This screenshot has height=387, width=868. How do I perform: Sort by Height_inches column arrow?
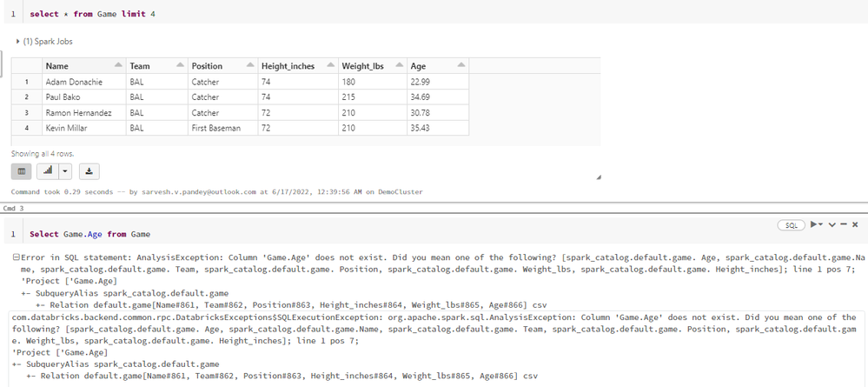point(329,66)
